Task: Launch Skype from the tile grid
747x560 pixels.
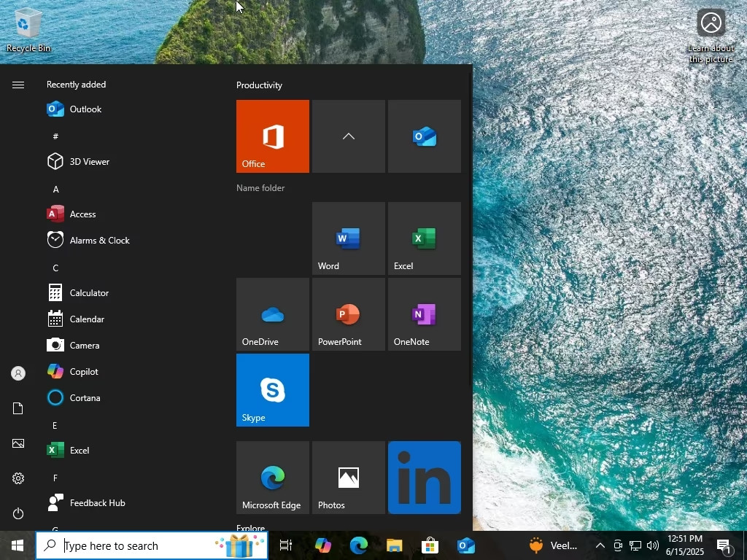Action: coord(273,390)
